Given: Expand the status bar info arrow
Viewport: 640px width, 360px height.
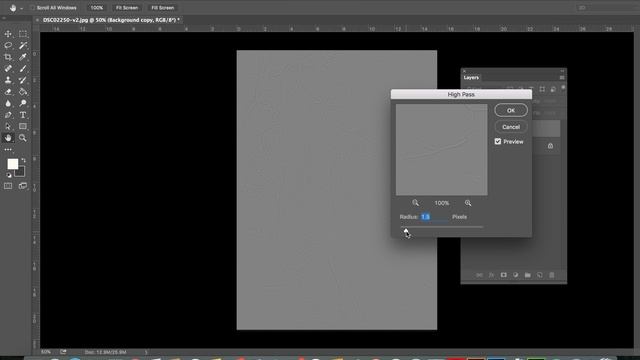Looking at the screenshot, I should click(146, 352).
